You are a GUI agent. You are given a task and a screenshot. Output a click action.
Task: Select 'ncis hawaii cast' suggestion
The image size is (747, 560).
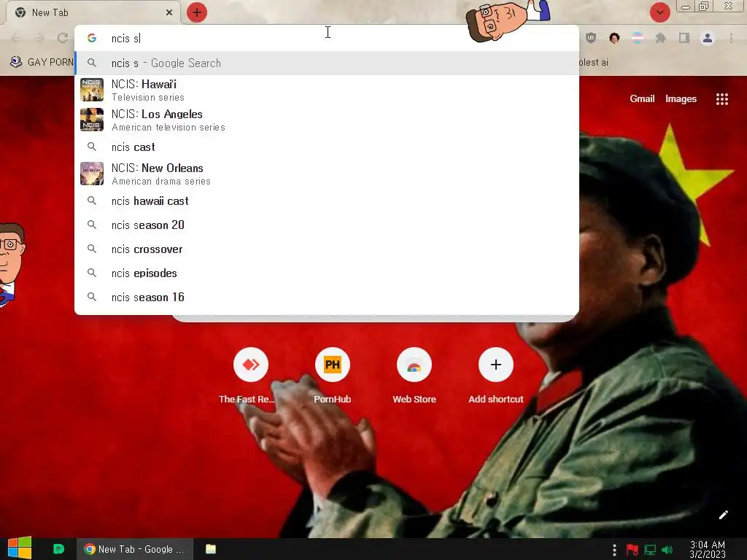[327, 201]
